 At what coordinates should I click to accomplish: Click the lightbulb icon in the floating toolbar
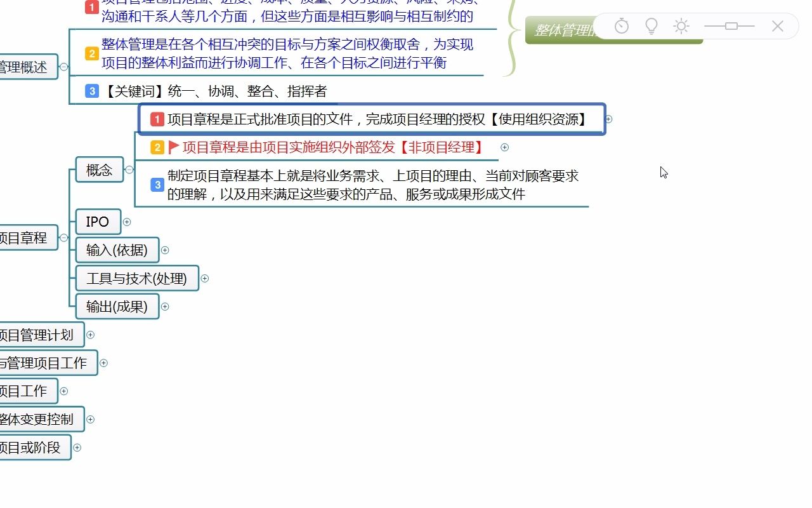click(x=652, y=26)
